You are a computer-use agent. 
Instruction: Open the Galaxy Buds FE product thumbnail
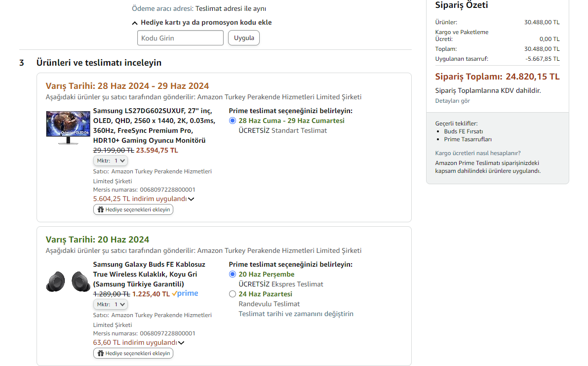(x=68, y=281)
